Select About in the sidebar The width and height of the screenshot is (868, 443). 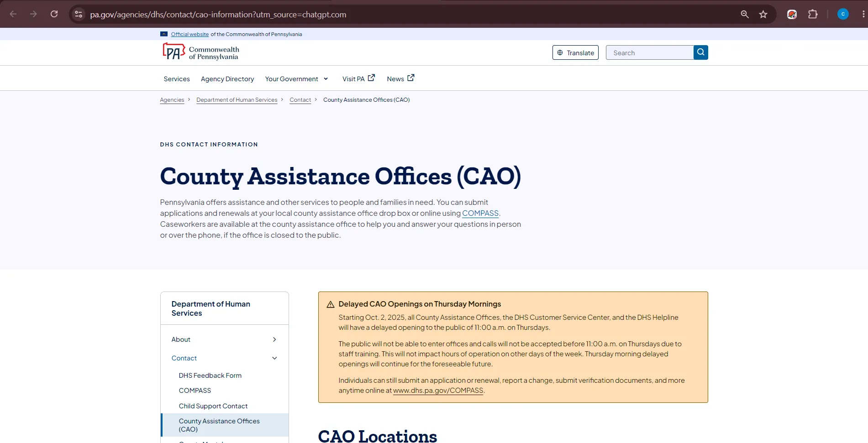tap(181, 339)
